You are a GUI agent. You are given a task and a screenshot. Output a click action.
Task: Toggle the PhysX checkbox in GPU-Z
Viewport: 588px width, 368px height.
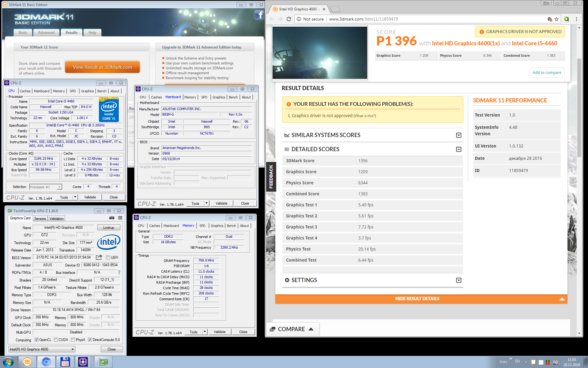pyautogui.click(x=73, y=340)
